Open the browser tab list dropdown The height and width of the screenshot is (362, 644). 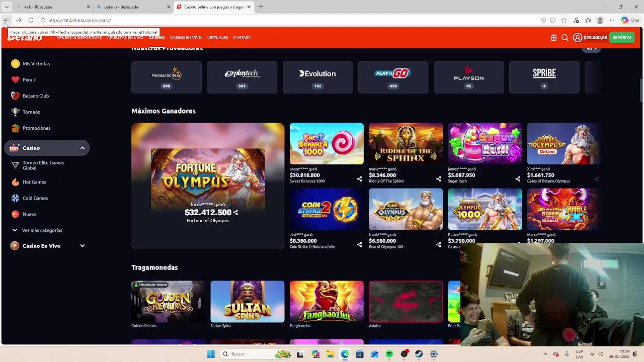tap(7, 7)
